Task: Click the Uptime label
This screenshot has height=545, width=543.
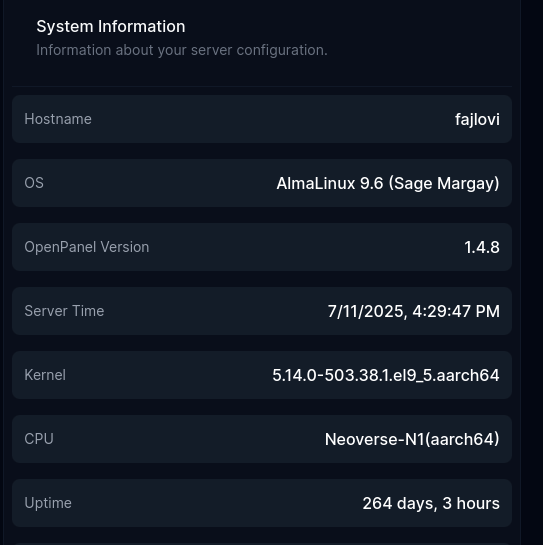Action: 48,503
